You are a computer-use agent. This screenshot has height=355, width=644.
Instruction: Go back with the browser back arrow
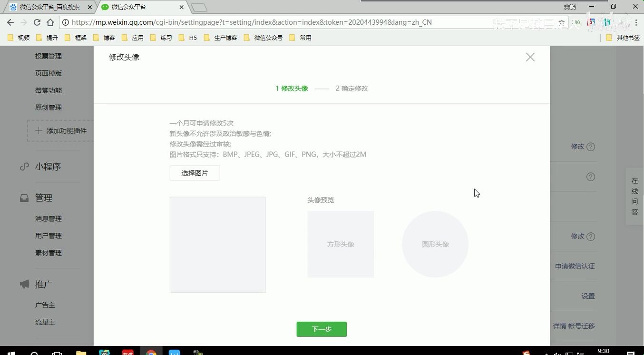10,22
